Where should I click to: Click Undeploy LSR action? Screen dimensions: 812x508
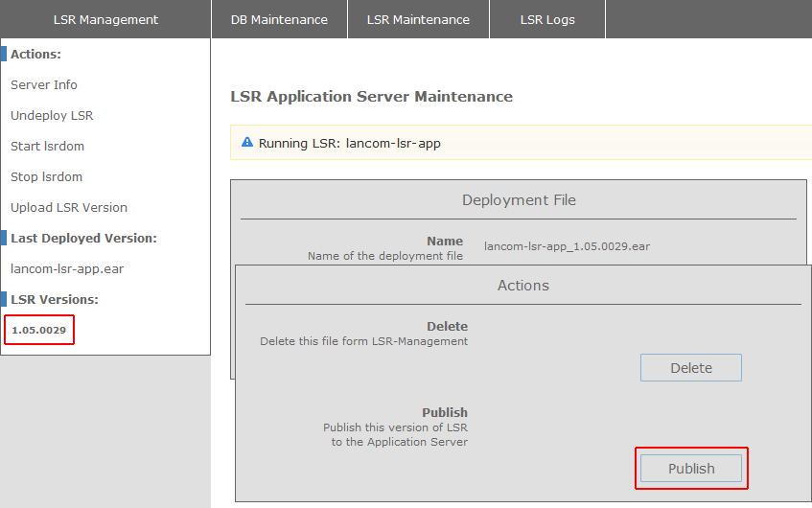pyautogui.click(x=52, y=115)
